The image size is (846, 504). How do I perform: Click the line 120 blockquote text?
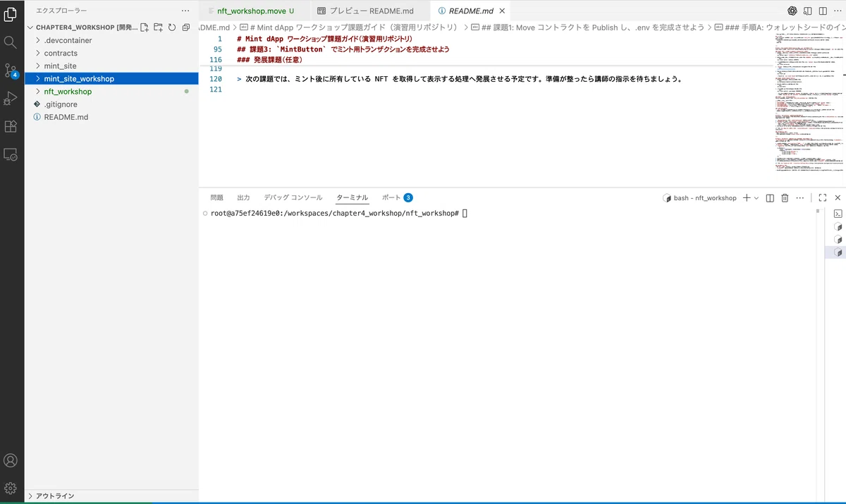click(460, 79)
